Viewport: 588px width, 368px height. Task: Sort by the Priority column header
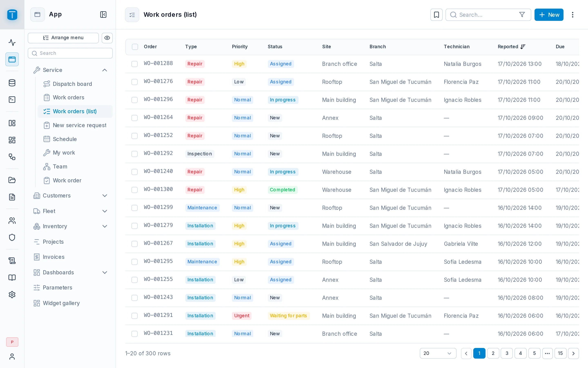pyautogui.click(x=239, y=46)
